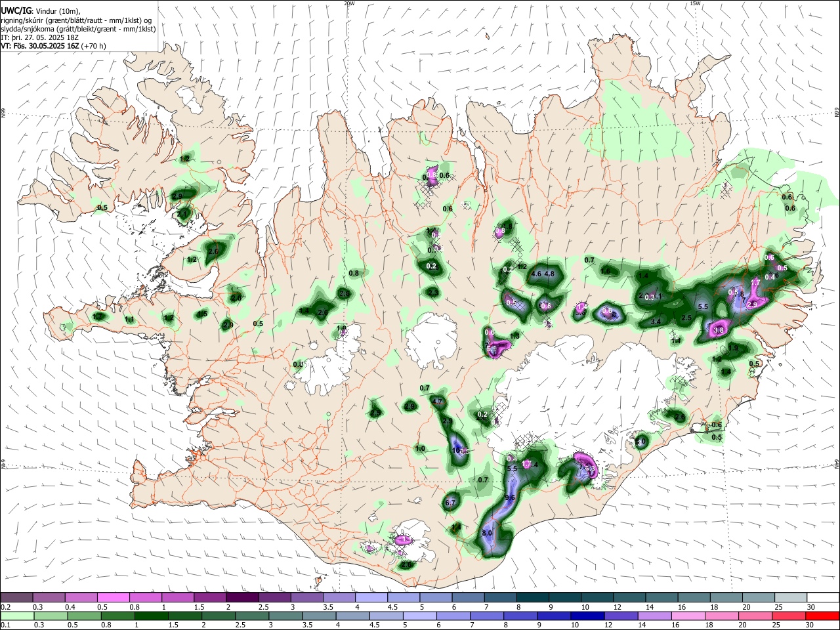Image resolution: width=840 pixels, height=630 pixels.
Task: Click top legend swatch between 0.2 and 0.3
Action: tap(16, 597)
